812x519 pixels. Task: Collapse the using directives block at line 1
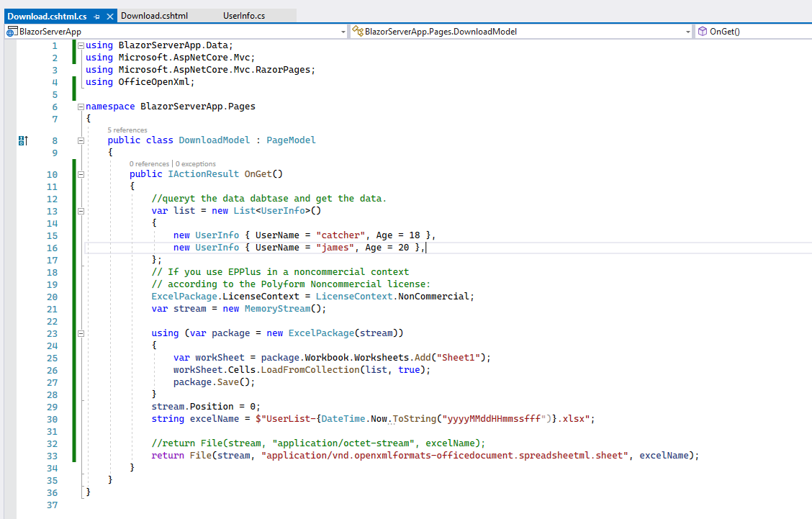click(x=81, y=45)
